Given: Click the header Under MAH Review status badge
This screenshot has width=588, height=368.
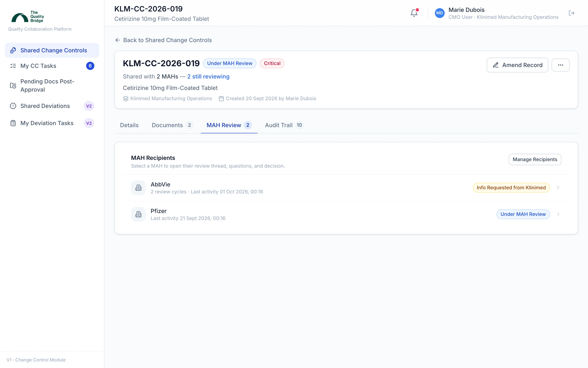Looking at the screenshot, I should [230, 63].
